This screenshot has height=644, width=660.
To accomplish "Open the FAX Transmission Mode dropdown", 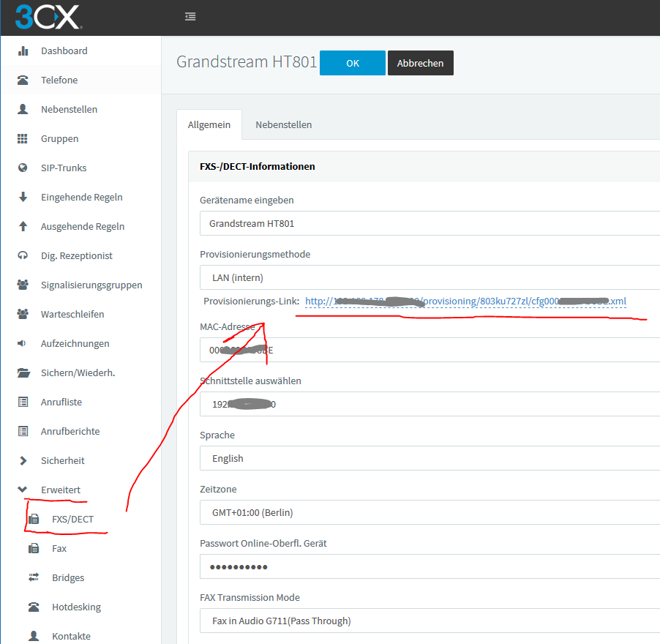I will tap(430, 621).
